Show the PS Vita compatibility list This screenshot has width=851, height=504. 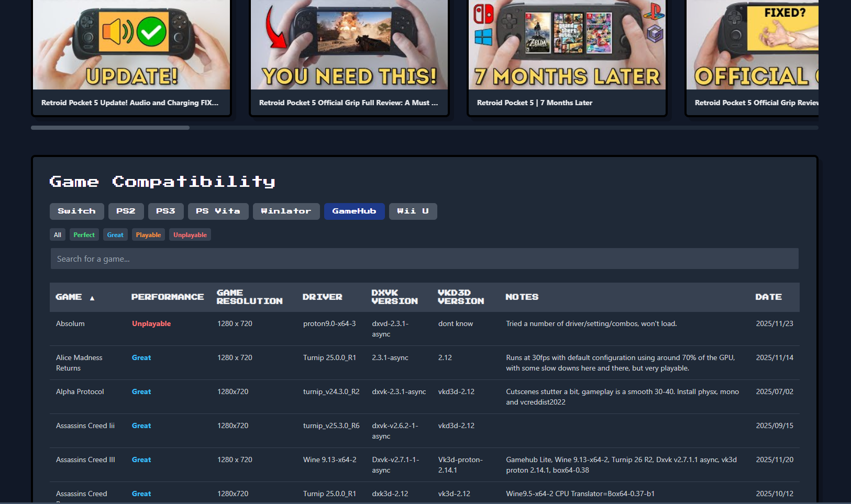point(218,211)
